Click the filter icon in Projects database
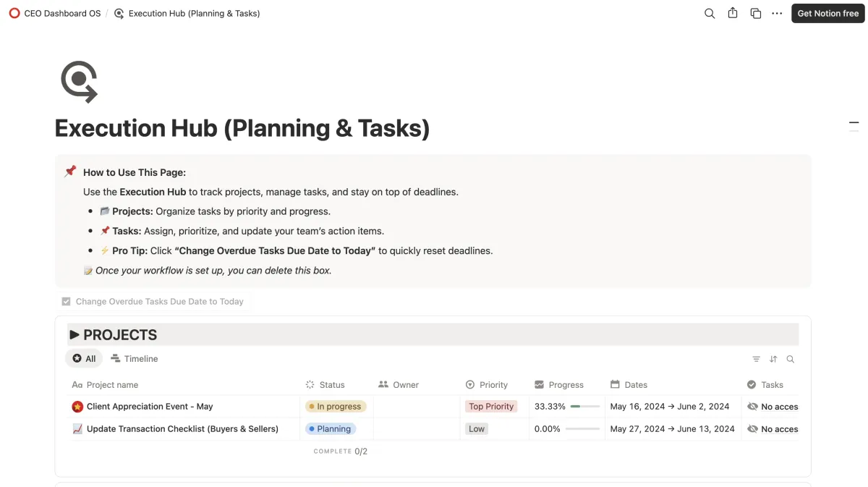Viewport: 868px width, 487px height. (756, 359)
